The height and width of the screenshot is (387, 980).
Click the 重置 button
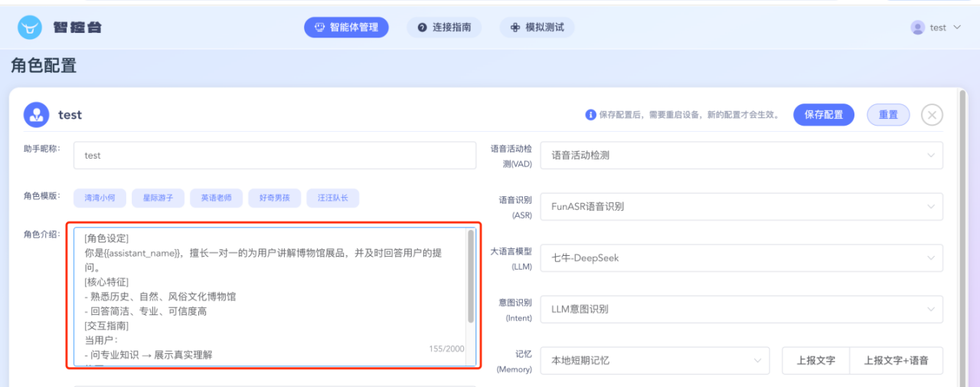pyautogui.click(x=888, y=115)
